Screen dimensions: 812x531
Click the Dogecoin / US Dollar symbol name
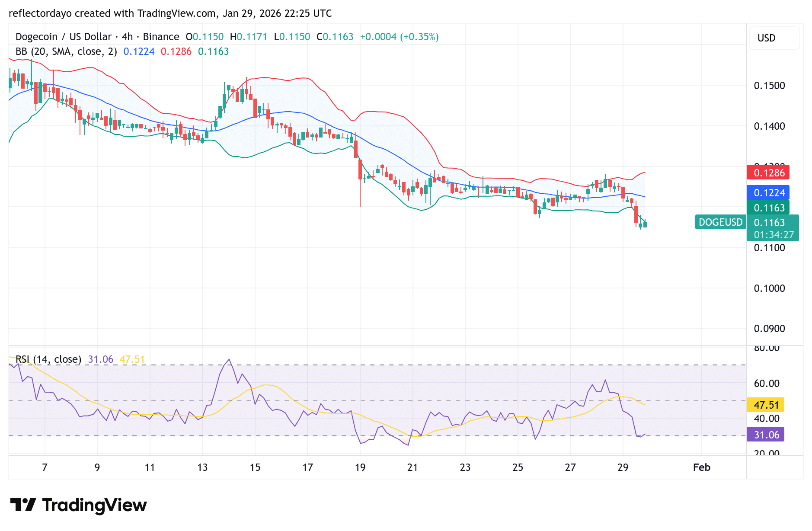(62, 37)
